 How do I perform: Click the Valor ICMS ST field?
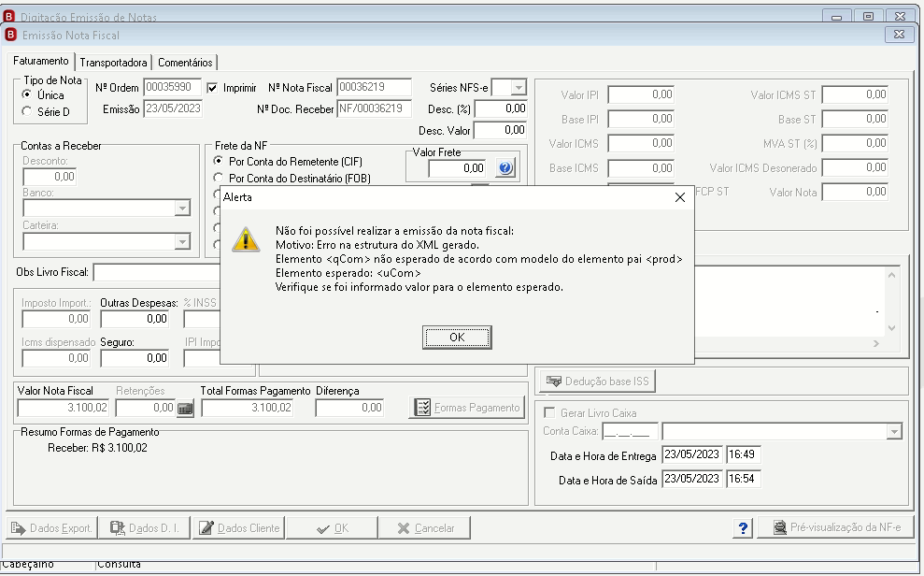855,95
